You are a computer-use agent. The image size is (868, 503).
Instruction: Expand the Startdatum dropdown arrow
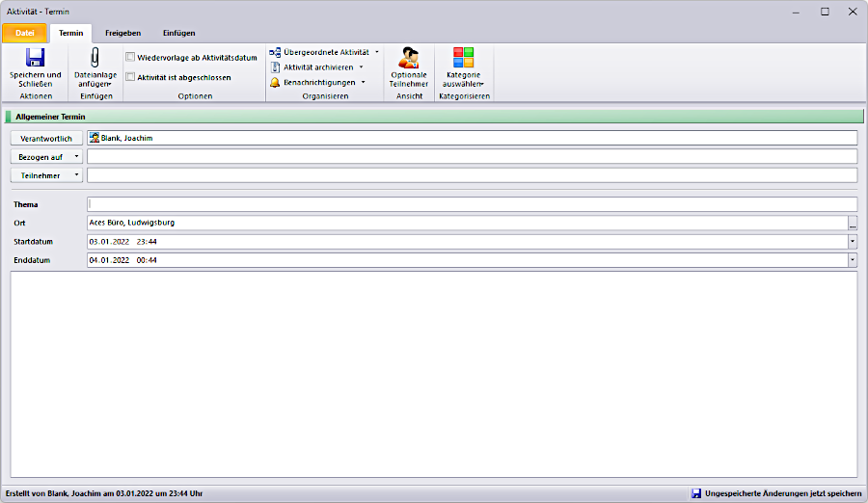click(x=853, y=242)
